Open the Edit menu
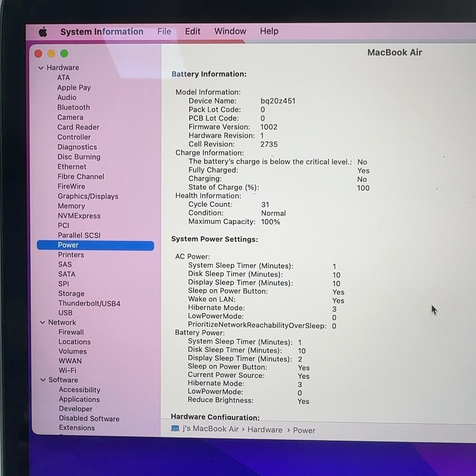The image size is (476, 476). pos(193,31)
